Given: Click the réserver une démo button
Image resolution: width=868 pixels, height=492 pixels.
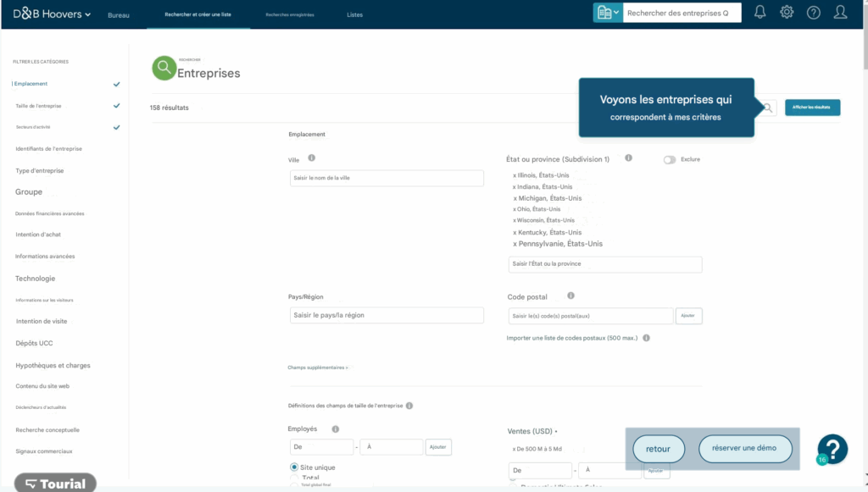Looking at the screenshot, I should [x=745, y=449].
